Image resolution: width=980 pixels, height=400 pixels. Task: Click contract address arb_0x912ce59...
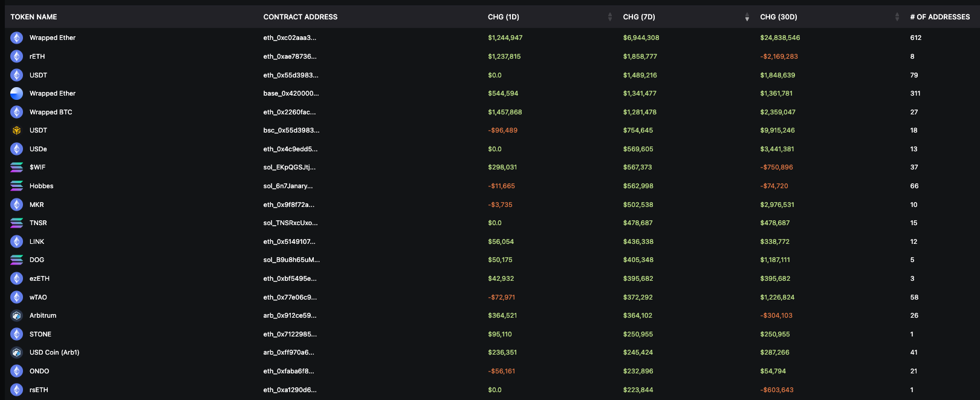click(290, 315)
